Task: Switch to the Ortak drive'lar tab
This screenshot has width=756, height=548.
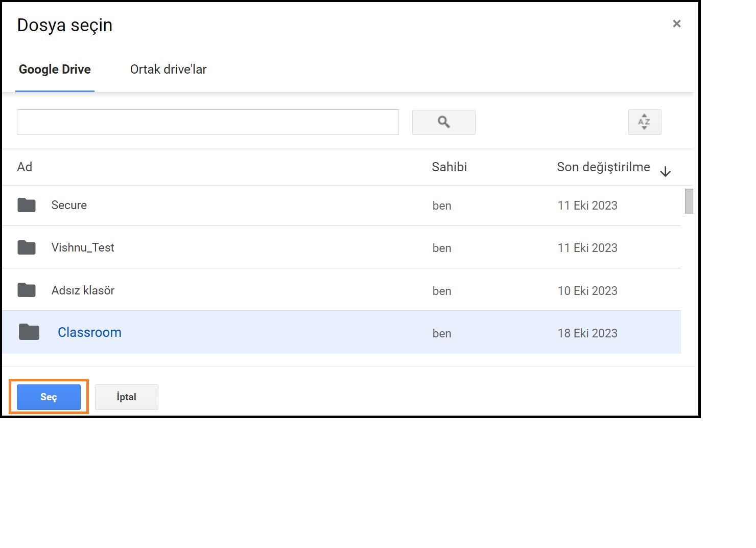Action: tap(168, 70)
